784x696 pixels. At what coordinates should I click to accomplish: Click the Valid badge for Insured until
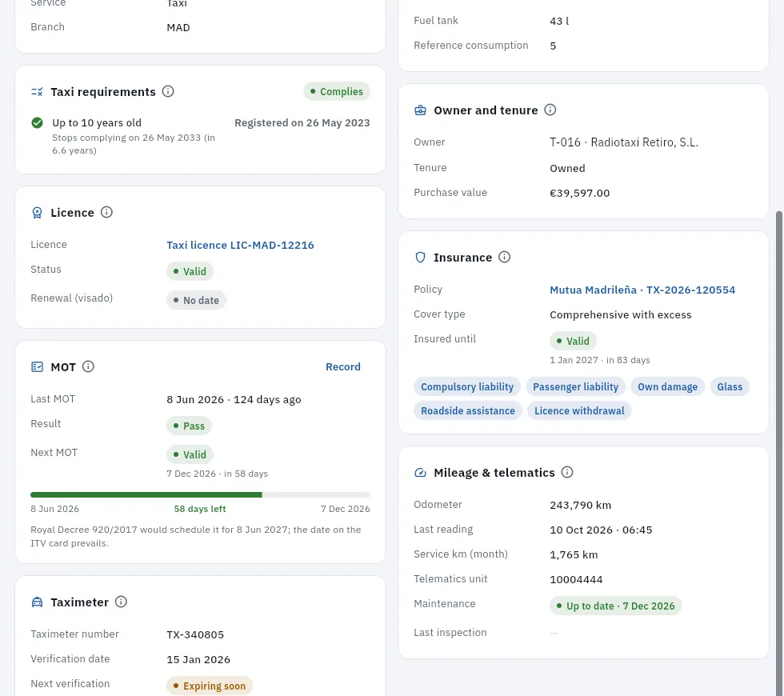click(x=573, y=342)
